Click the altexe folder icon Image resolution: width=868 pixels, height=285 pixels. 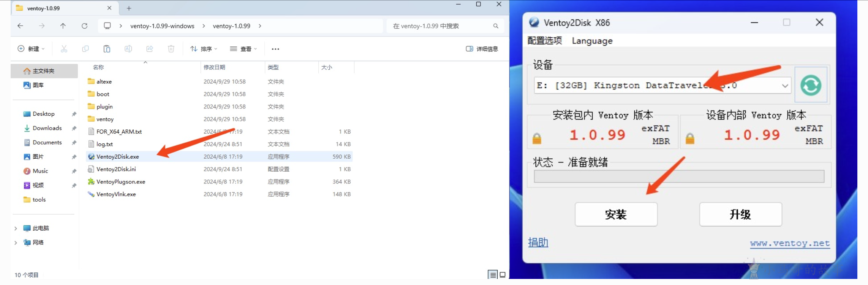91,81
